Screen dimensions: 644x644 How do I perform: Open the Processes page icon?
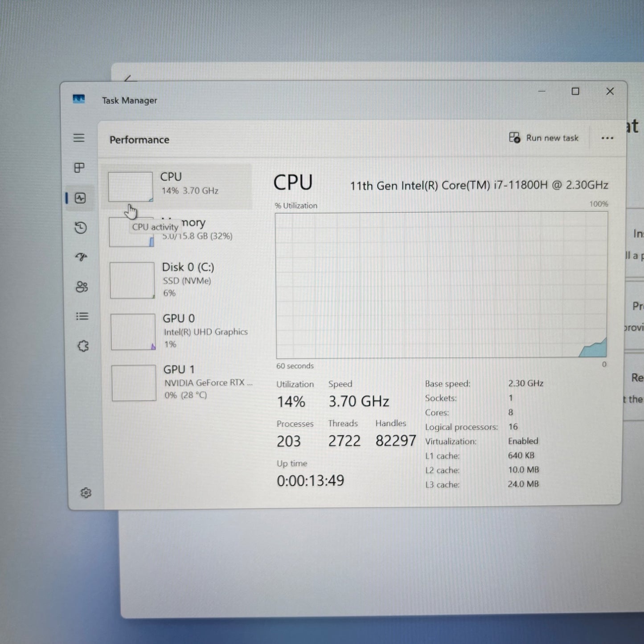(x=79, y=168)
